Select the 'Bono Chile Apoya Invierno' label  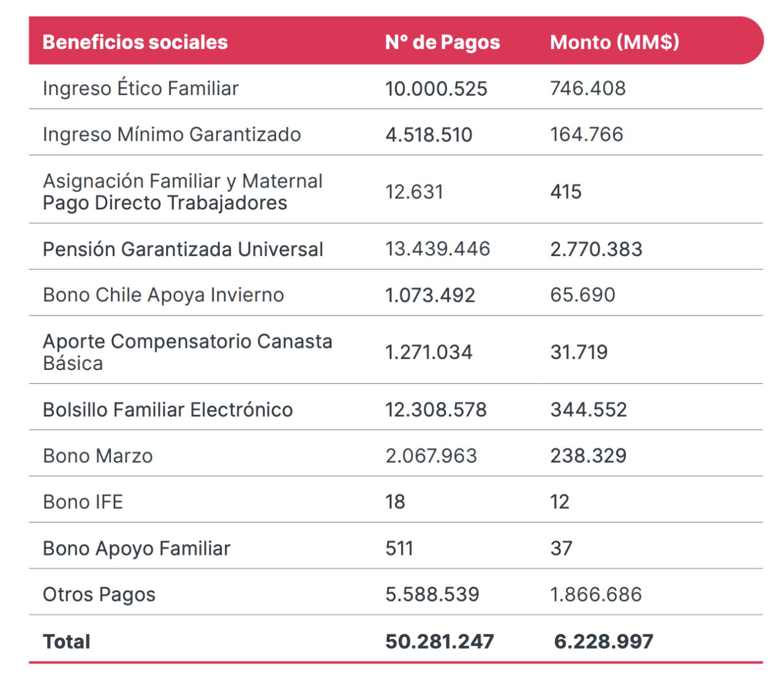point(163,295)
